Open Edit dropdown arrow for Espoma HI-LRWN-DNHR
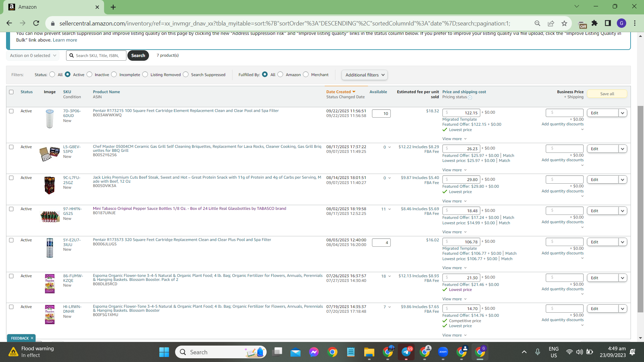Viewport: 644px width, 362px height. point(623,309)
